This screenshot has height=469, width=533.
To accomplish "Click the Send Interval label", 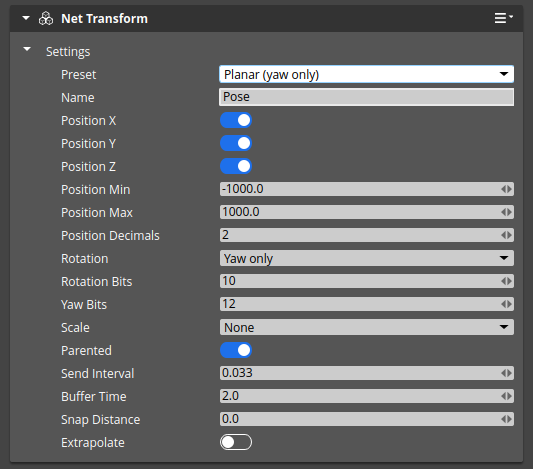I will 98,374.
